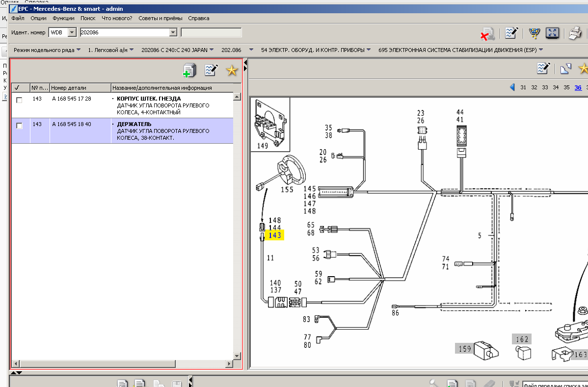Click the printer icon

click(x=575, y=33)
